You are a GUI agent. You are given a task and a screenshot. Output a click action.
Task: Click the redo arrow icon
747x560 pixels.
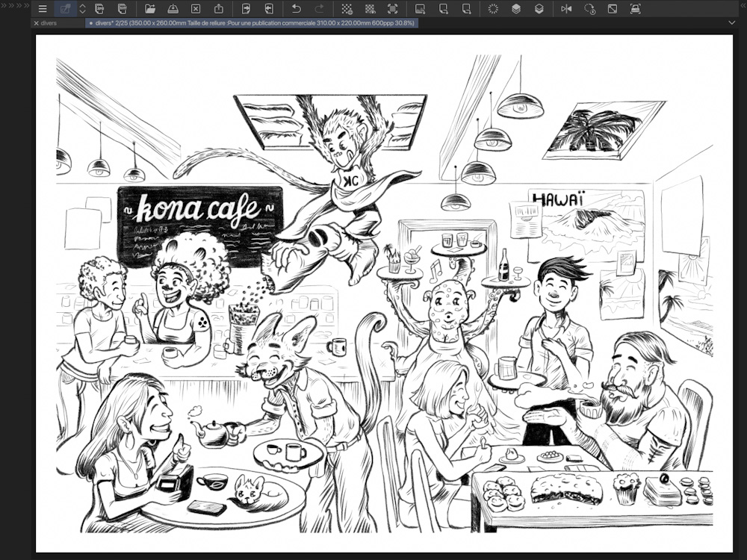coord(319,9)
